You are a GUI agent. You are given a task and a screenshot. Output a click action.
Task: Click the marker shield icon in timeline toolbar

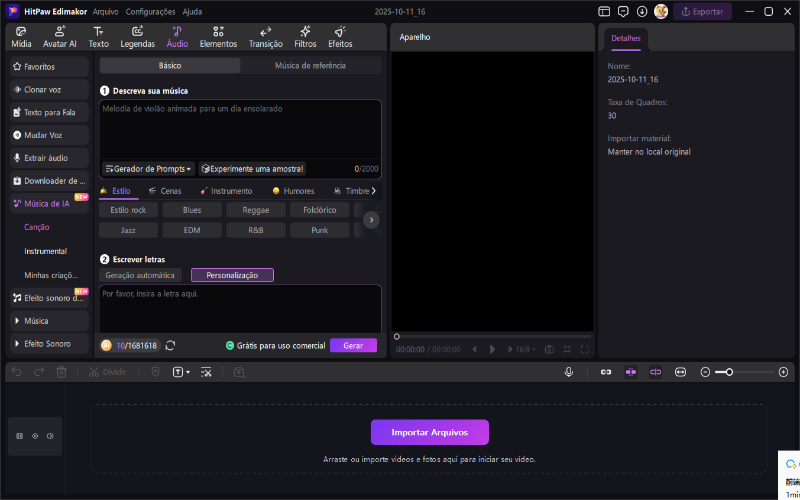(156, 372)
